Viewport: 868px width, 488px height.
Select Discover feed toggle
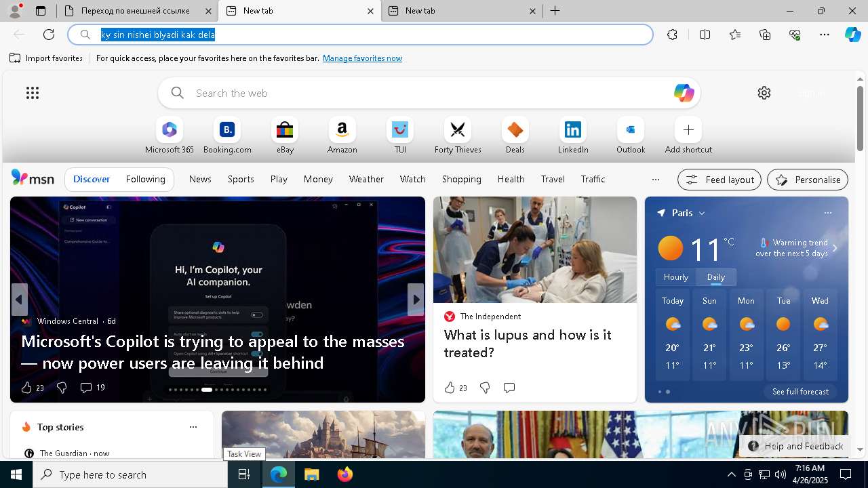pos(92,179)
